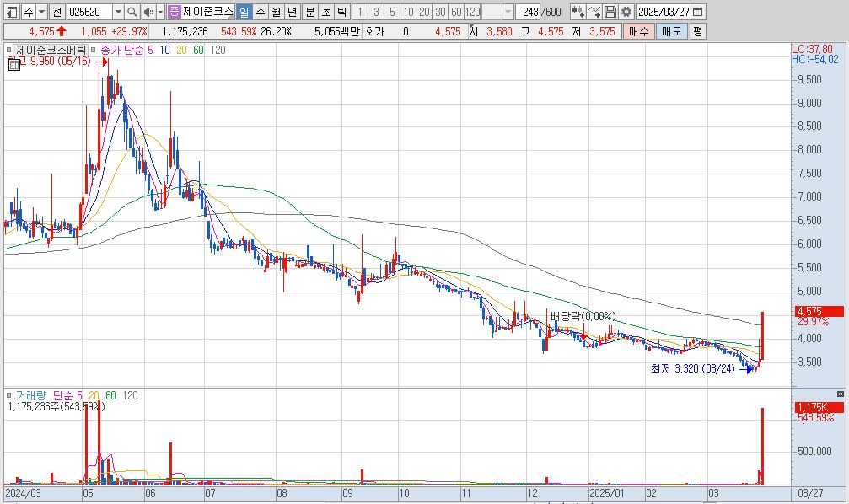Click the stock name 제이준코스 field

pyautogui.click(x=208, y=11)
